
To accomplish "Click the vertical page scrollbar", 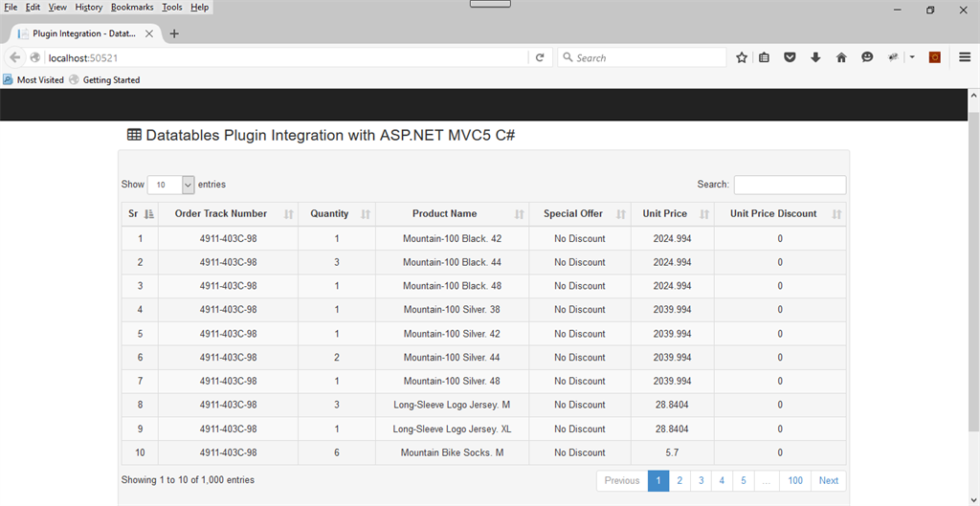I will pos(973,272).
